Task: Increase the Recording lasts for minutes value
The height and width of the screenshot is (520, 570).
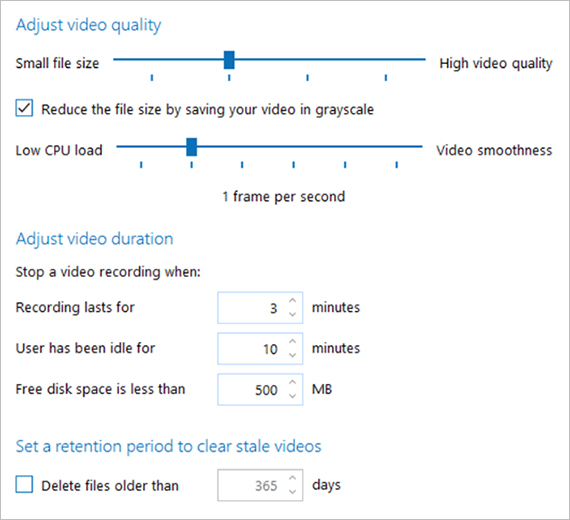Action: pyautogui.click(x=293, y=301)
